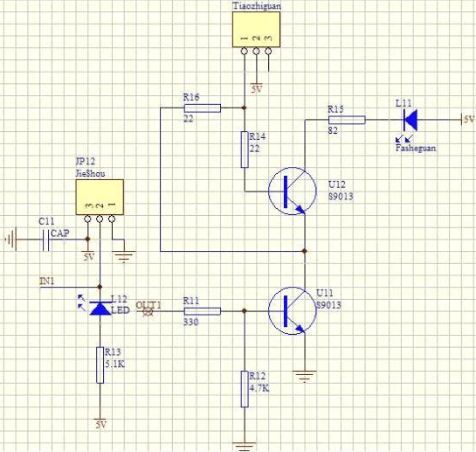Screen dimensions: 476x452
Task: Click the L11 Fasheguan LED diode symbol
Action: [x=410, y=120]
